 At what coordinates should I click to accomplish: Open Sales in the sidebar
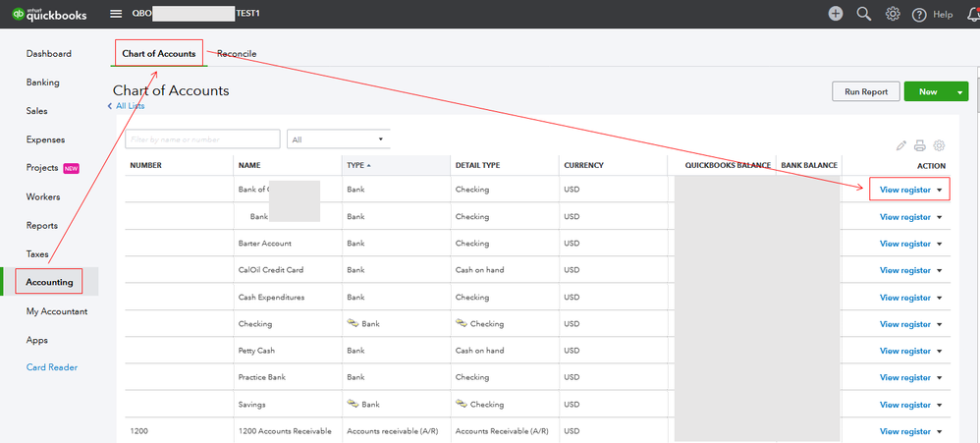(x=37, y=111)
